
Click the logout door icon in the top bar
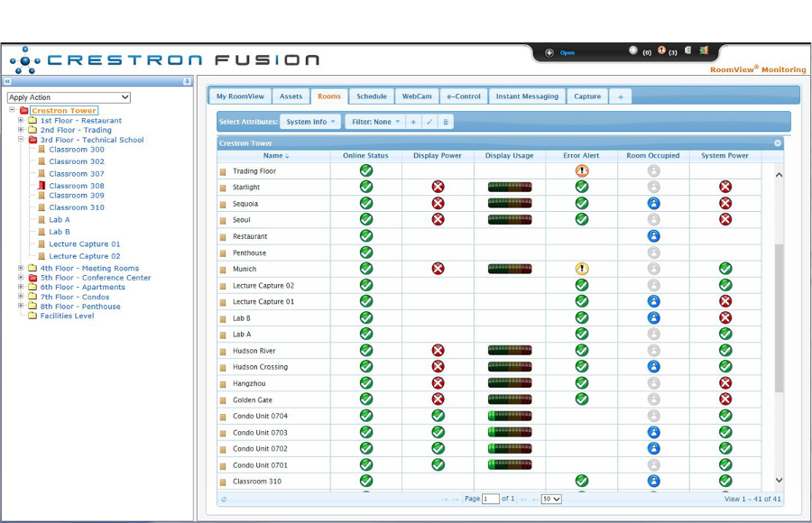[x=703, y=50]
